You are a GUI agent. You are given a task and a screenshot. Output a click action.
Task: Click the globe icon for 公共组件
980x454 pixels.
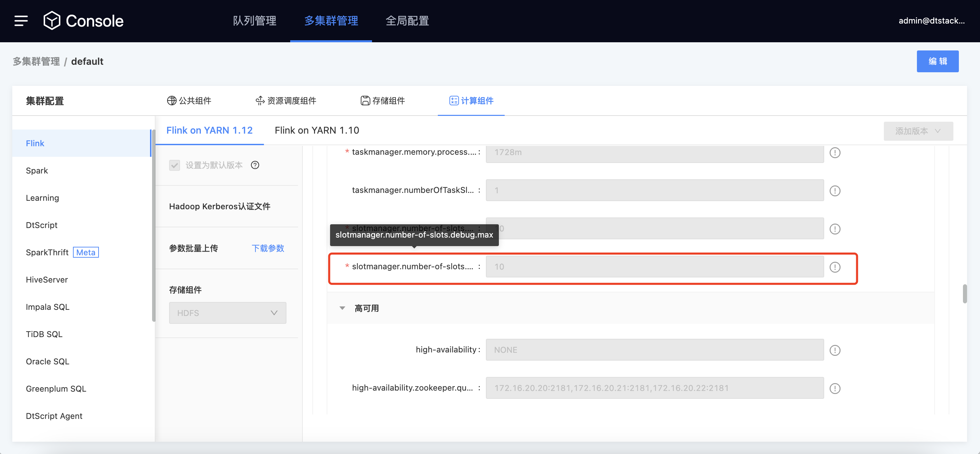(x=172, y=101)
